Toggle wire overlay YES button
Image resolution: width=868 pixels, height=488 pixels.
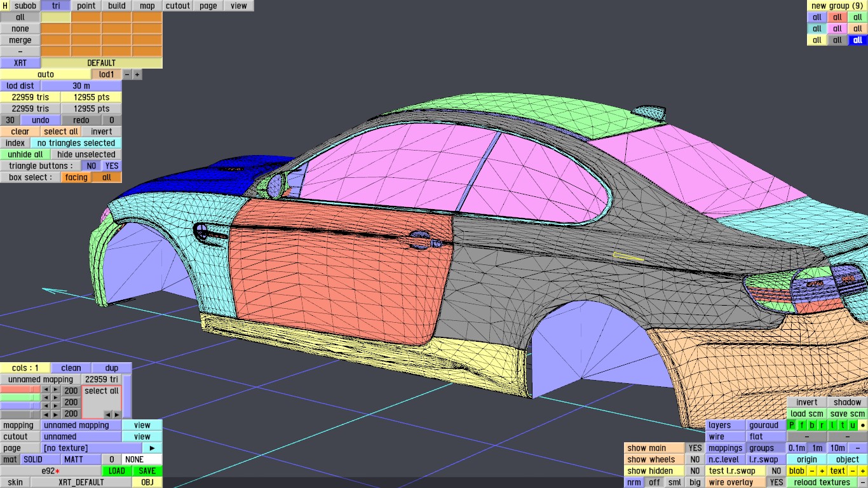click(776, 482)
